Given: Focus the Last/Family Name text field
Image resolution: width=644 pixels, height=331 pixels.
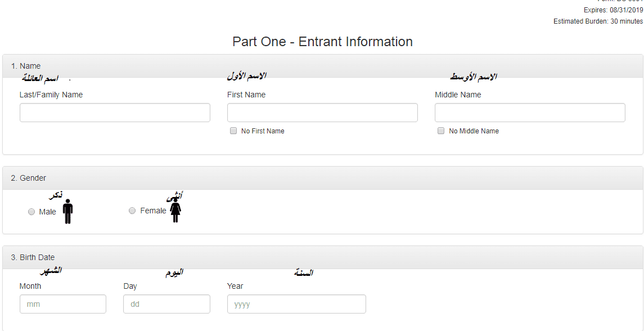Looking at the screenshot, I should click(x=115, y=113).
